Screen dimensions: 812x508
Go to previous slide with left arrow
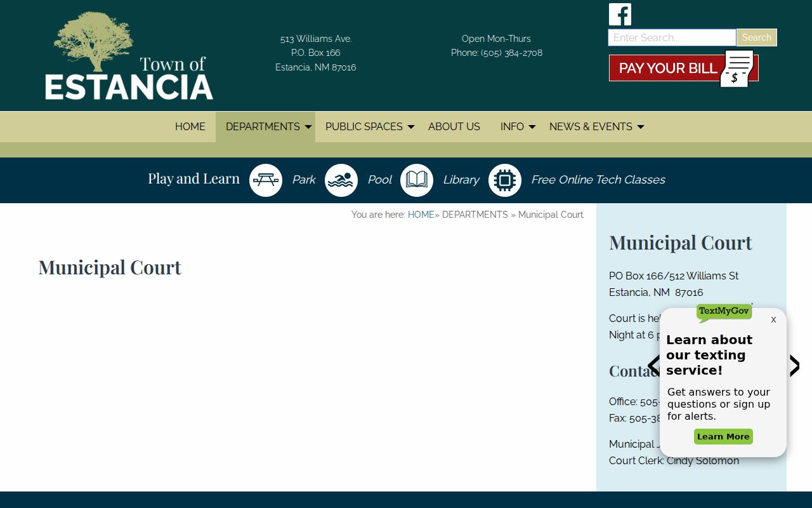tap(654, 366)
